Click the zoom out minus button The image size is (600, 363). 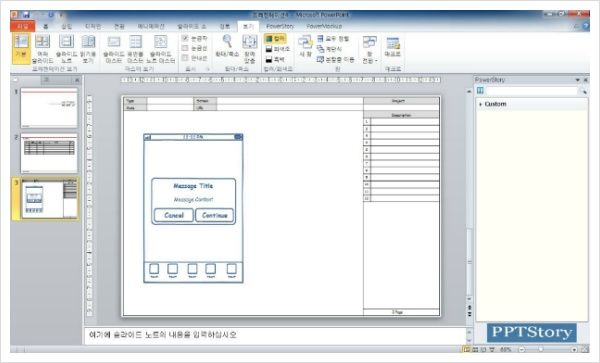click(522, 349)
